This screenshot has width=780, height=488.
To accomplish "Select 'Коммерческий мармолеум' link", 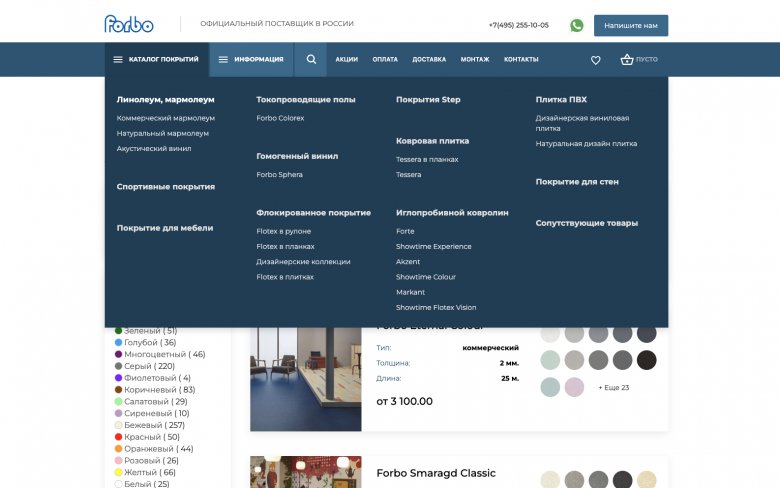I will 166,118.
